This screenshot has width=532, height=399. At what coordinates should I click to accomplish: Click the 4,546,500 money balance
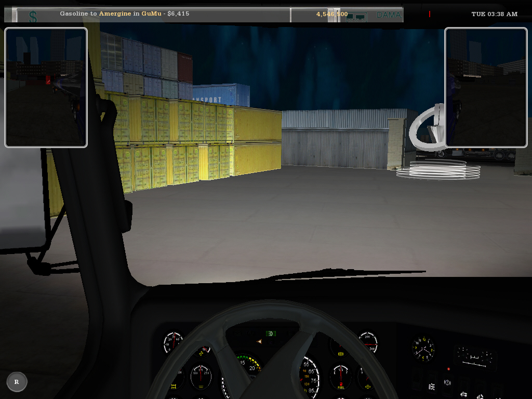[x=331, y=14]
